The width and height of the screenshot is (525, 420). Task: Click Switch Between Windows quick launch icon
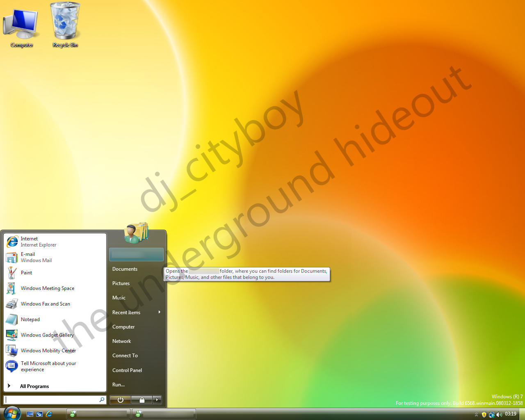pos(39,414)
